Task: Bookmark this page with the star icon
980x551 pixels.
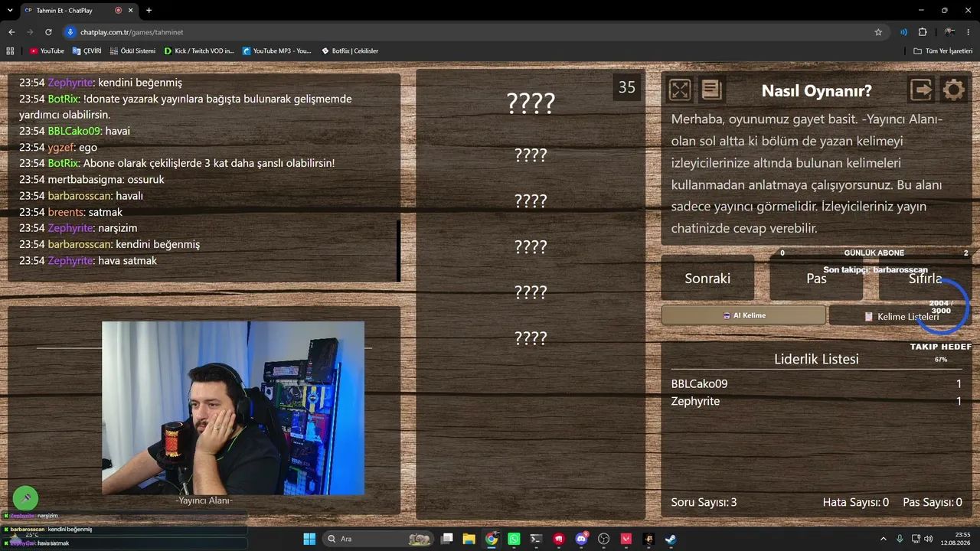Action: click(x=878, y=32)
